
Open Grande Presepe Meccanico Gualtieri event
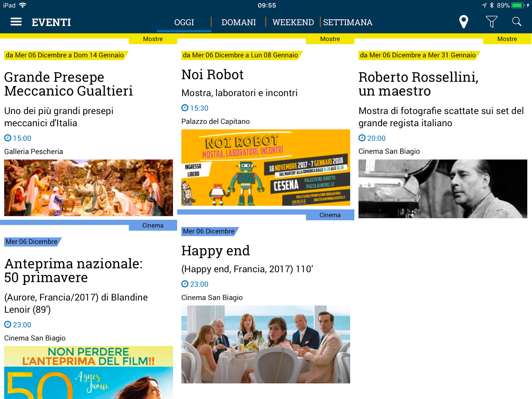69,84
